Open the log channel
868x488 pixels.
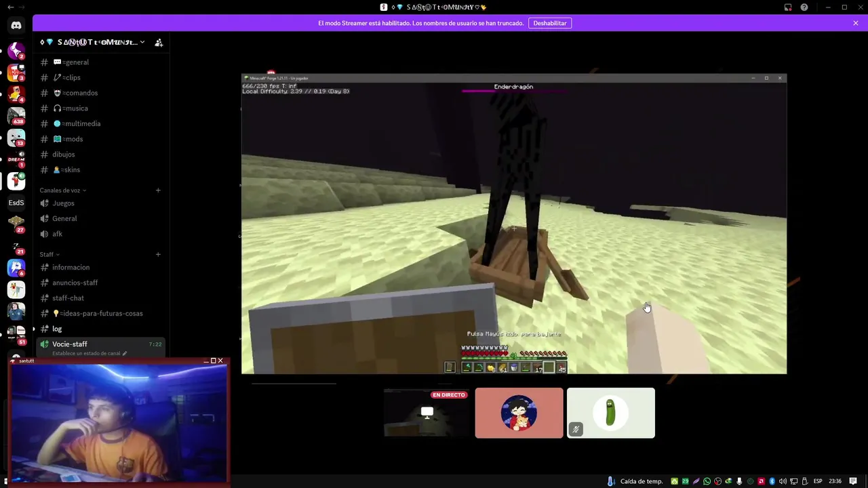click(100, 329)
